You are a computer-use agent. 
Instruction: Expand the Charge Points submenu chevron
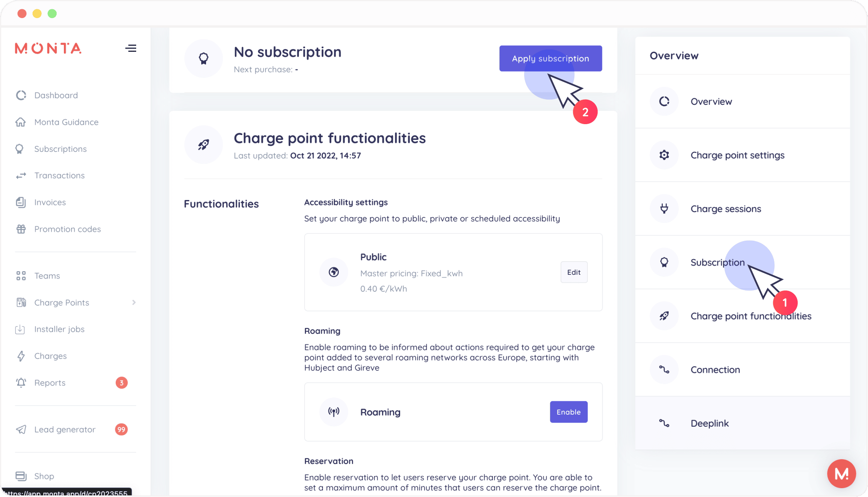134,303
